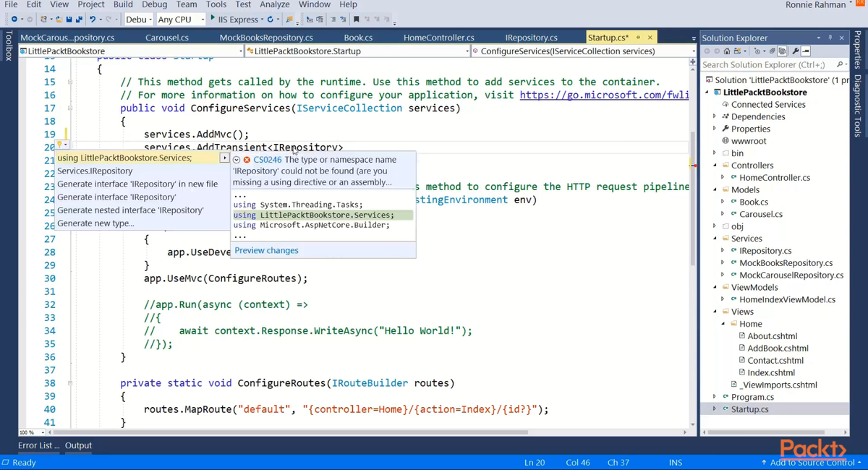The width and height of the screenshot is (868, 470).
Task: Collapse the Controllers folder
Action: pyautogui.click(x=714, y=166)
